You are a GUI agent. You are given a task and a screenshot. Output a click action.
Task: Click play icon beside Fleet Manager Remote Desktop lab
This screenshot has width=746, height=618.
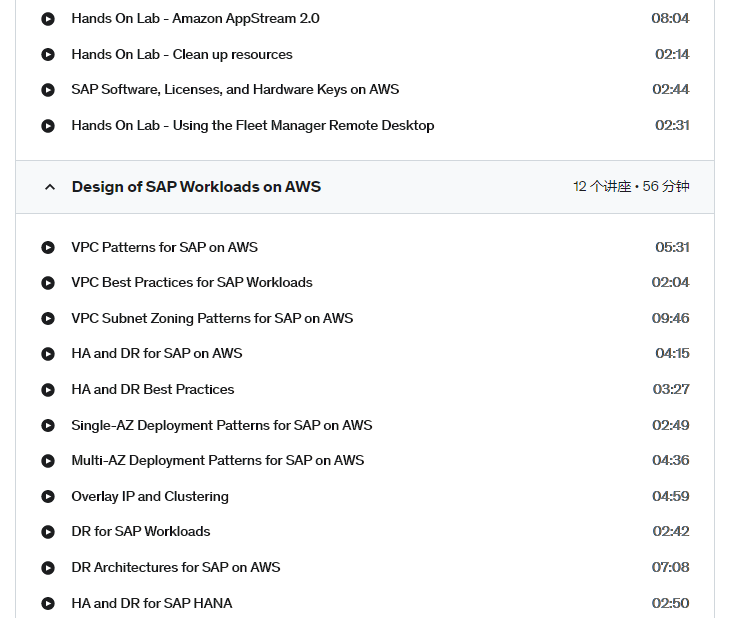48,126
